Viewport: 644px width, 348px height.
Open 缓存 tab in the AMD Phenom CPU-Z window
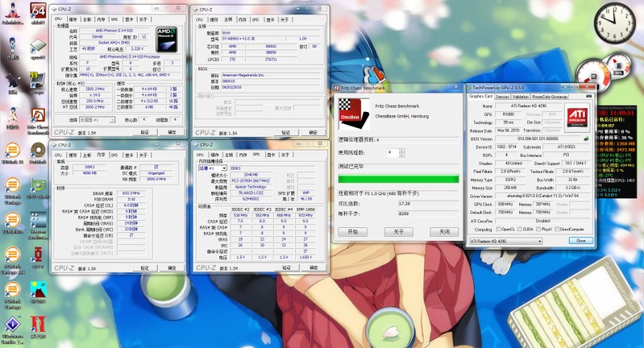pyautogui.click(x=73, y=19)
